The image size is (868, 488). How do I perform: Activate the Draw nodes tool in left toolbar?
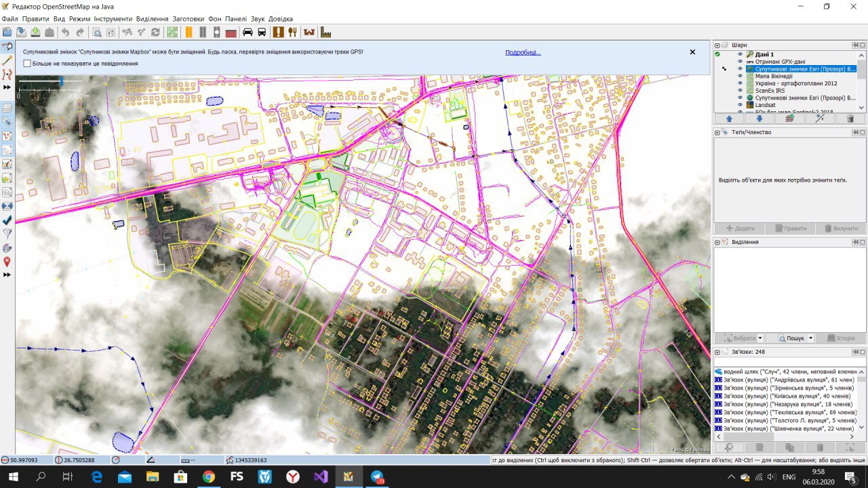(x=7, y=60)
